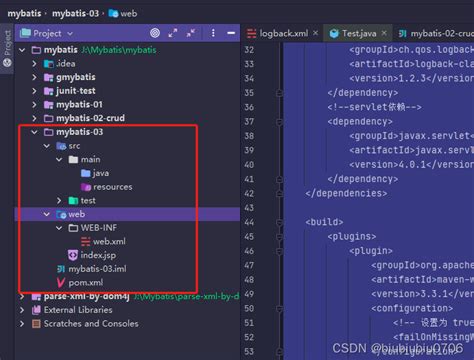Select mybatis-03.iml in project tree
Viewport: 474px width, 360px height.
click(x=97, y=269)
